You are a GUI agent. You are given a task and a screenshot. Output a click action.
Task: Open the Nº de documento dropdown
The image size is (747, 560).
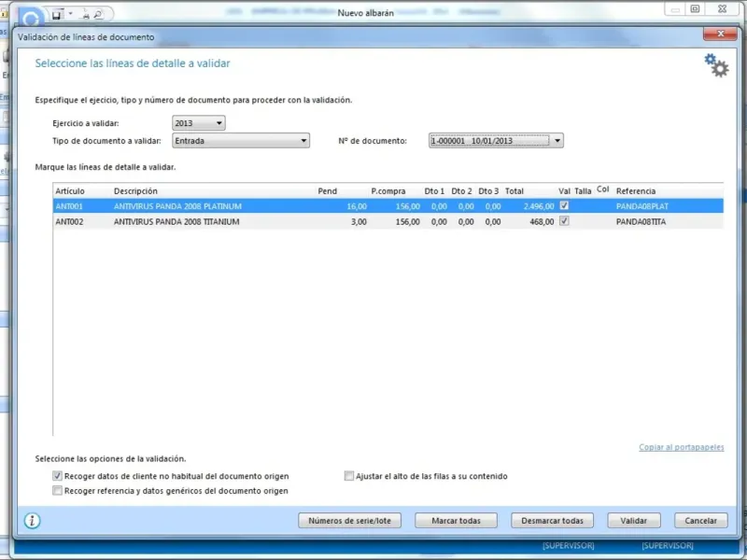tap(496, 141)
